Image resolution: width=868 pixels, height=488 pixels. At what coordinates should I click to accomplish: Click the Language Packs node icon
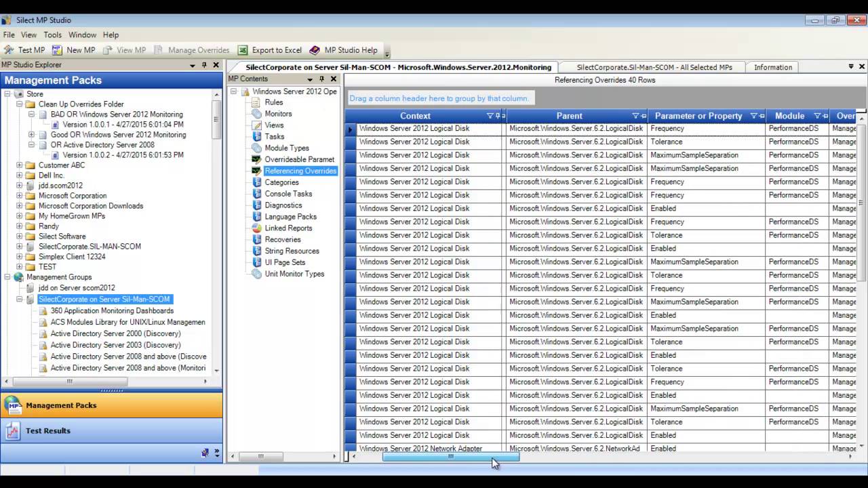[x=257, y=217]
